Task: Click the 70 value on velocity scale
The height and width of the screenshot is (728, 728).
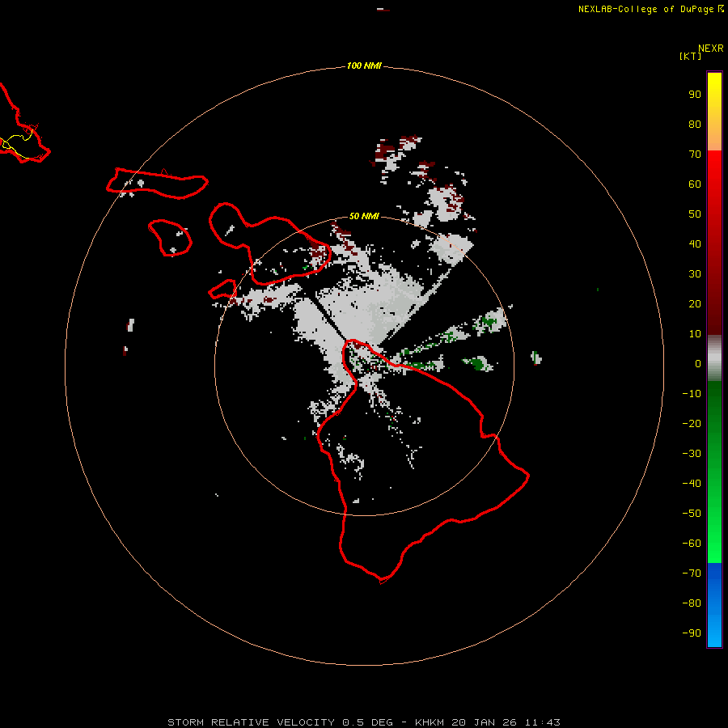Action: (695, 154)
